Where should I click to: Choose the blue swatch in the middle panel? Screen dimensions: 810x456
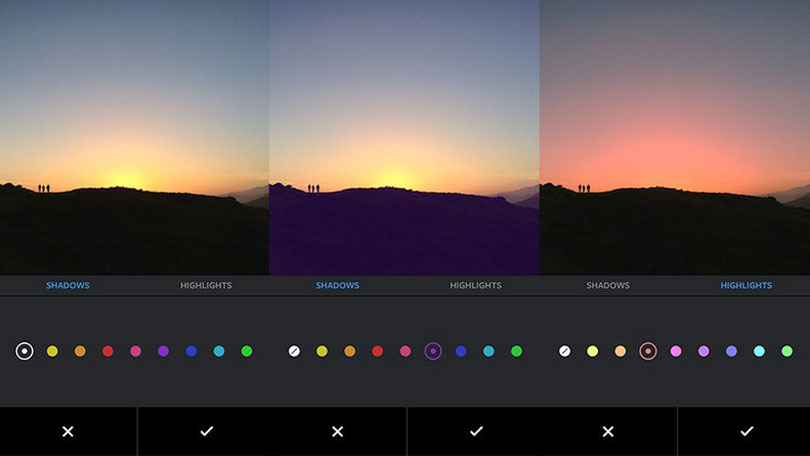point(461,351)
